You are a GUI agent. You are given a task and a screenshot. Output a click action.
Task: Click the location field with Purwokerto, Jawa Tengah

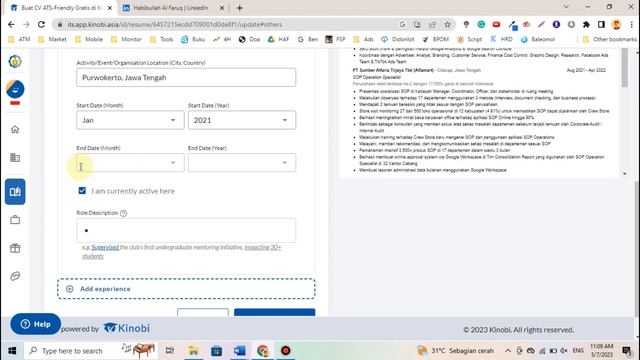186,78
